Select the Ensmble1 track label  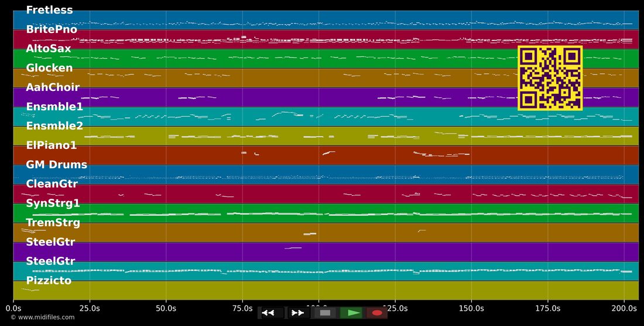coord(54,107)
